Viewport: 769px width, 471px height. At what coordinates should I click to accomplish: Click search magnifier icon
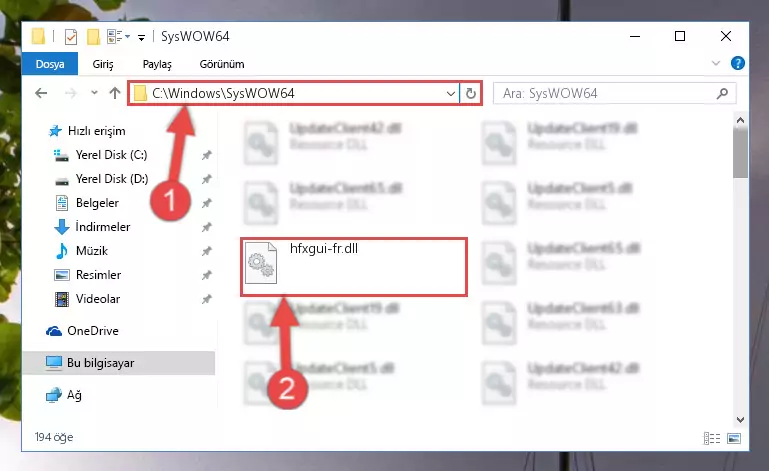[722, 93]
